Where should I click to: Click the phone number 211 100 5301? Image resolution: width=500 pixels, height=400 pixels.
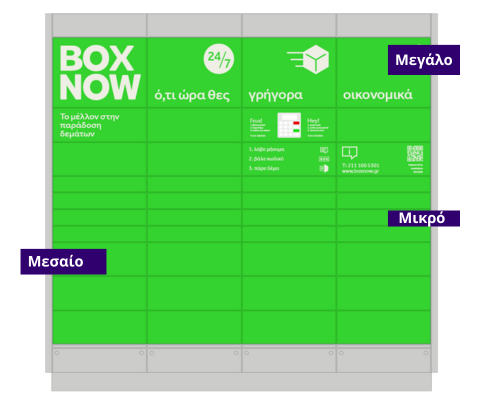pyautogui.click(x=363, y=165)
